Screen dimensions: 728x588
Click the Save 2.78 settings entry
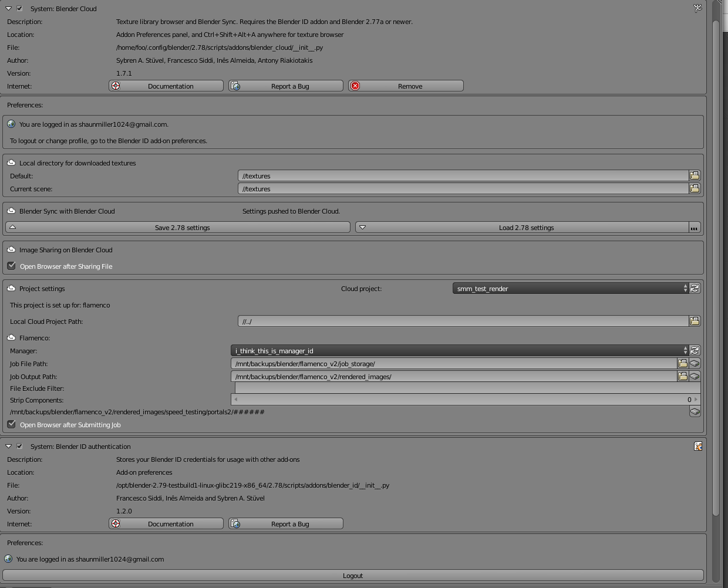coord(179,227)
